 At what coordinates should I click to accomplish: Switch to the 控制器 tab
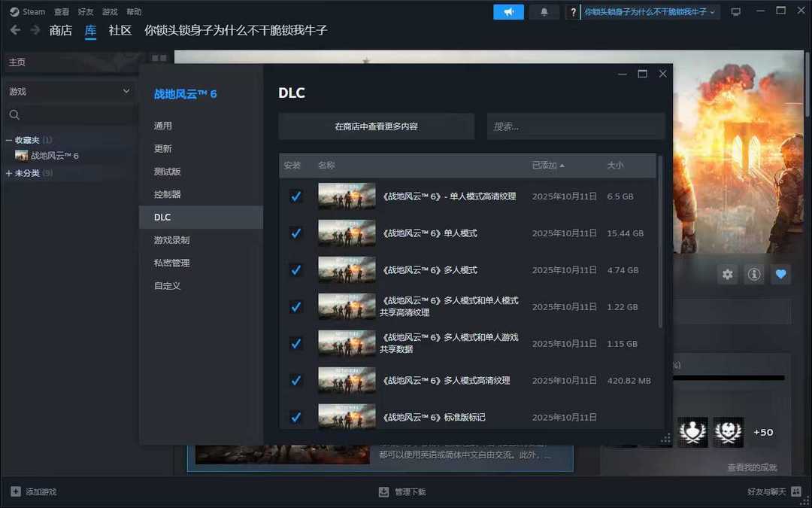tap(167, 194)
